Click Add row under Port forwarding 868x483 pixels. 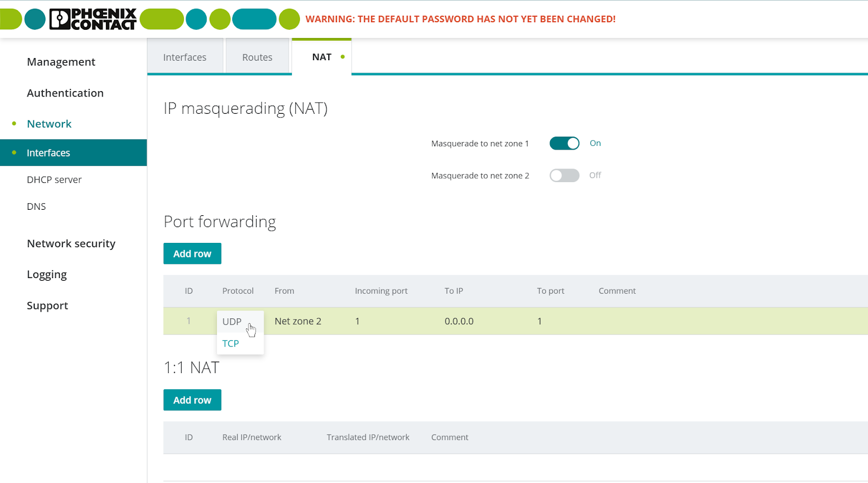pos(192,254)
